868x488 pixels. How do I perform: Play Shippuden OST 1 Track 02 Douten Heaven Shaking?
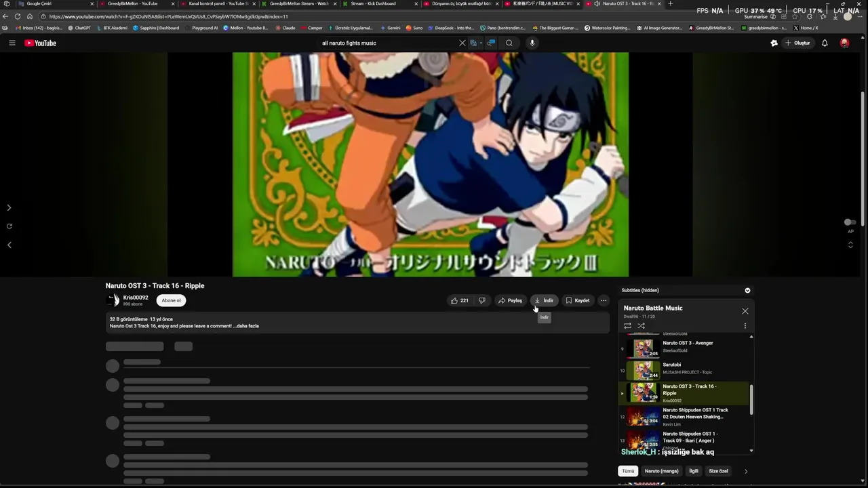point(685,417)
